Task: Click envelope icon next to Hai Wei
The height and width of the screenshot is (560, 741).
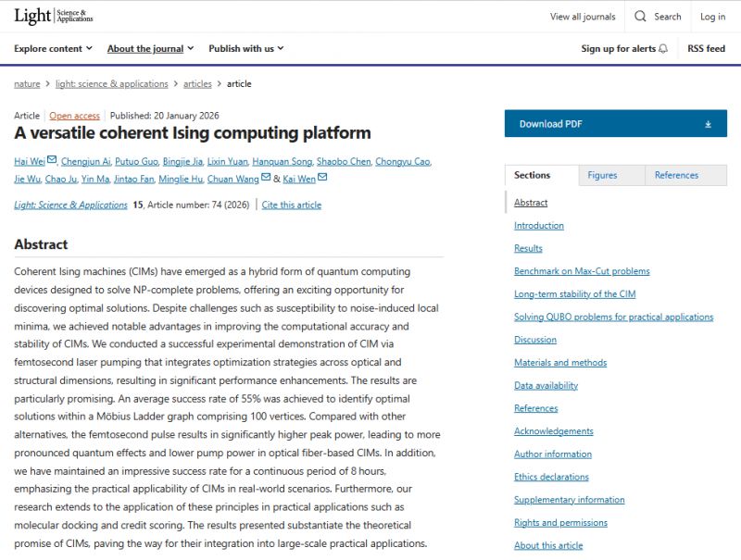Action: pyautogui.click(x=52, y=160)
